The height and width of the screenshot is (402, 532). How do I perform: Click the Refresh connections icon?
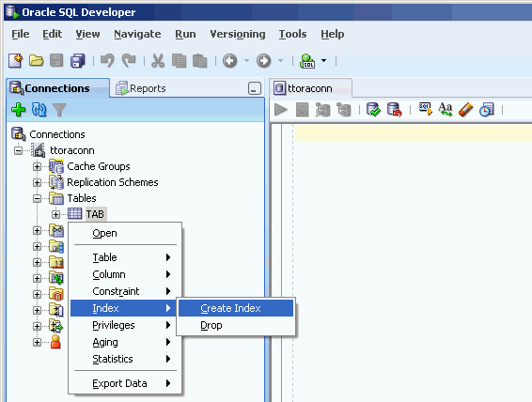click(39, 110)
